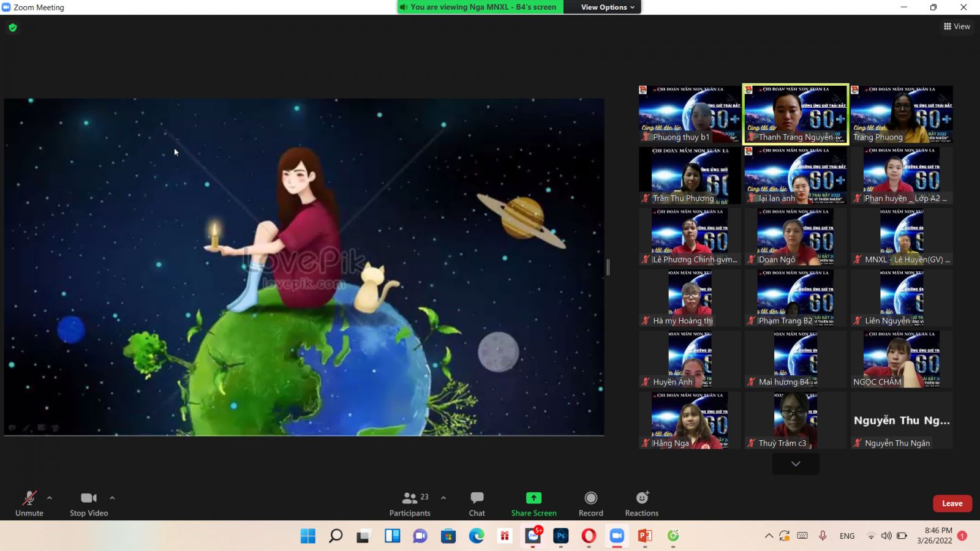980x551 pixels.
Task: Open the Chat panel
Action: pyautogui.click(x=477, y=503)
